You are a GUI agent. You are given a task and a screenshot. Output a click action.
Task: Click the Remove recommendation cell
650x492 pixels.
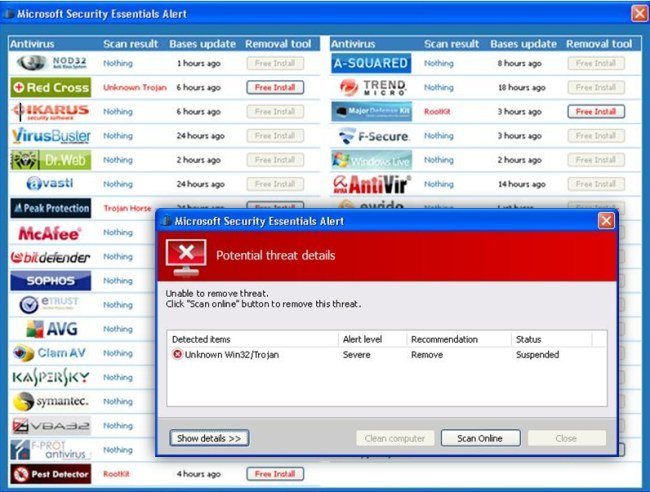427,355
